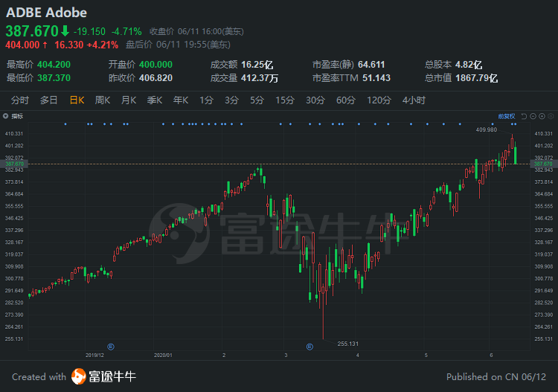Switch to the 120分 chart interval
558x392 pixels.
pyautogui.click(x=379, y=100)
